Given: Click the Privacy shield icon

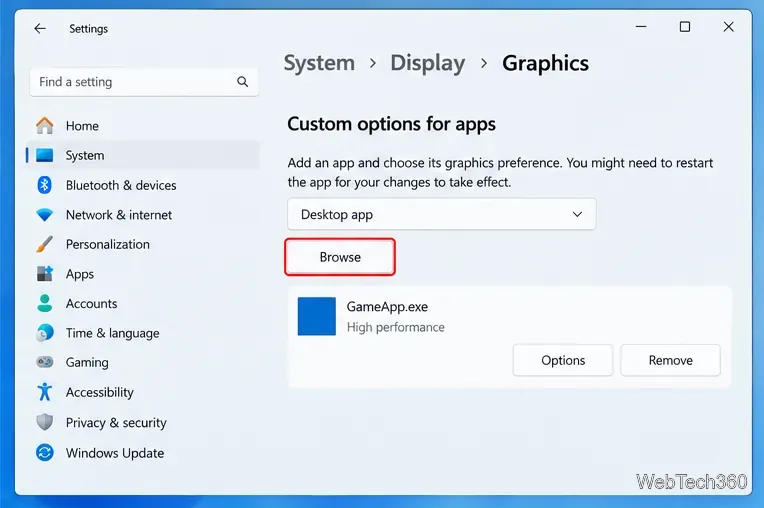Looking at the screenshot, I should (x=45, y=422).
